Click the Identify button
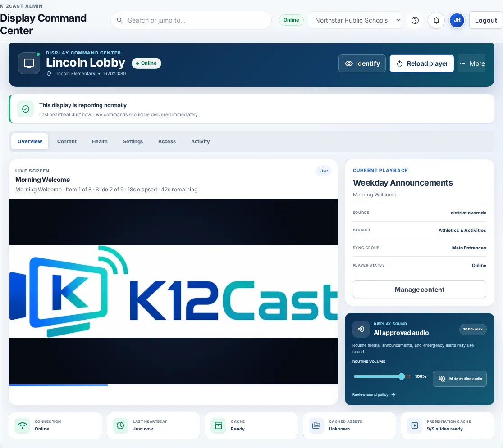This screenshot has height=448, width=503. click(362, 63)
